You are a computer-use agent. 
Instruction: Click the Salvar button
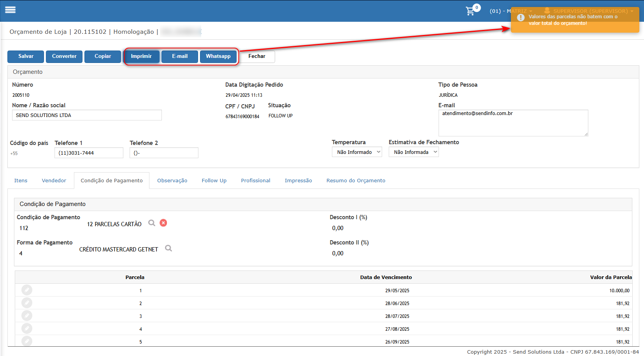[x=26, y=56]
